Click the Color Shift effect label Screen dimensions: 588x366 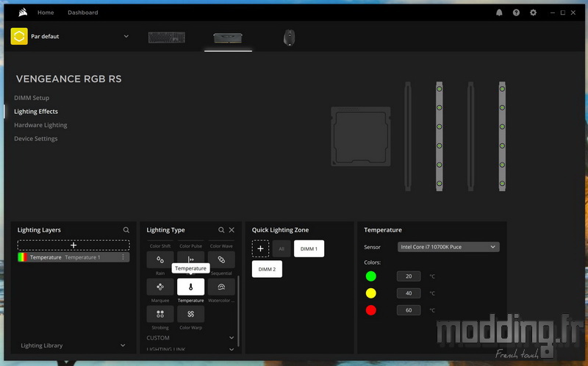coord(160,246)
